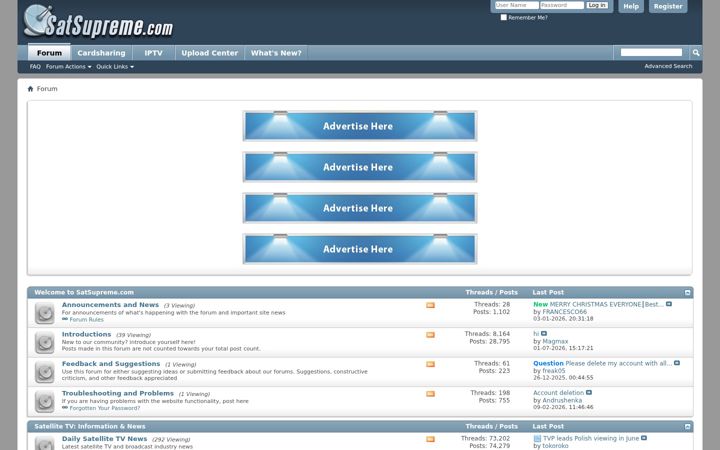Click the third Advertise Here banner
720x450 pixels.
[360, 208]
